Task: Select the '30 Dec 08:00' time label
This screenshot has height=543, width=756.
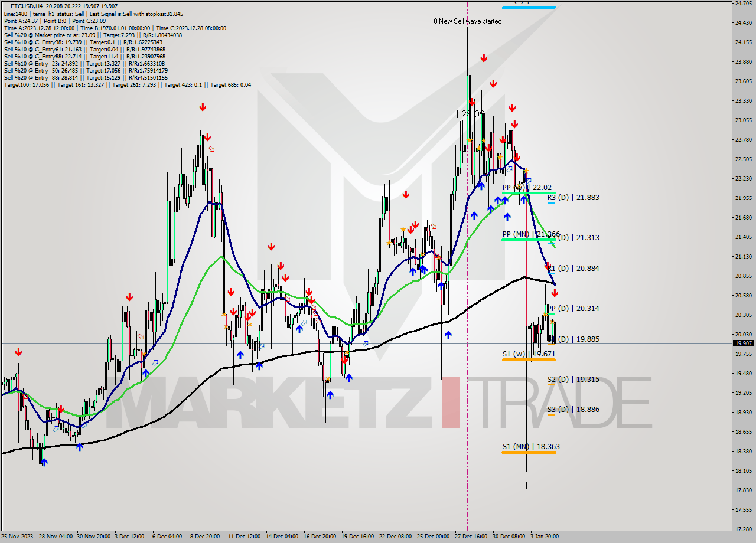Action: click(509, 537)
